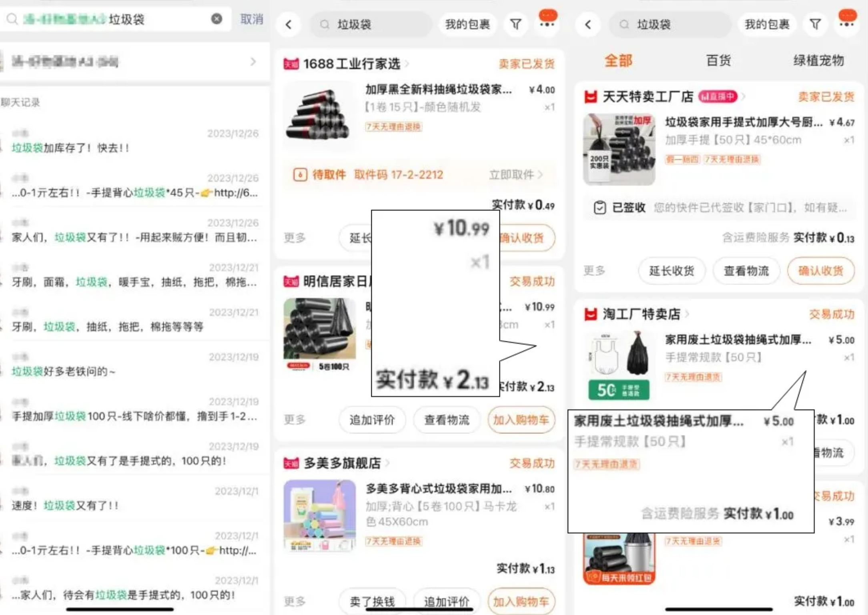Open 淘工厂特卖店 store page
Viewport: 868px width, 615px height.
pos(641,314)
